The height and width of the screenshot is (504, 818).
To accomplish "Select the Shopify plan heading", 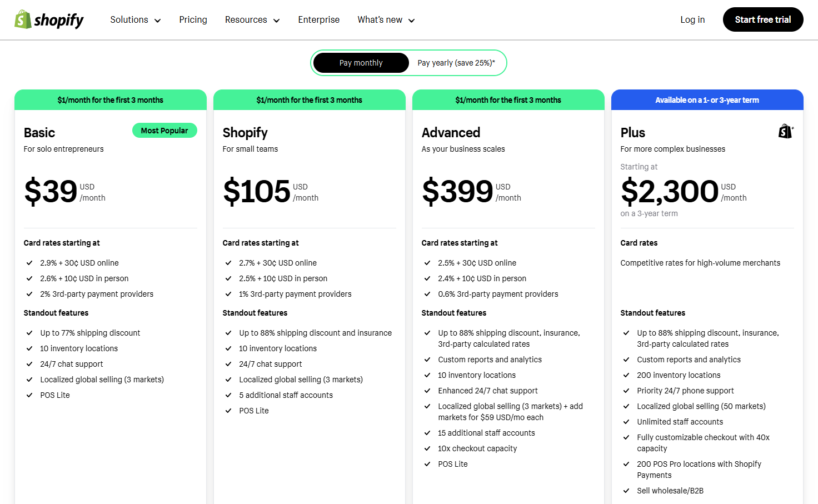I will click(x=245, y=133).
